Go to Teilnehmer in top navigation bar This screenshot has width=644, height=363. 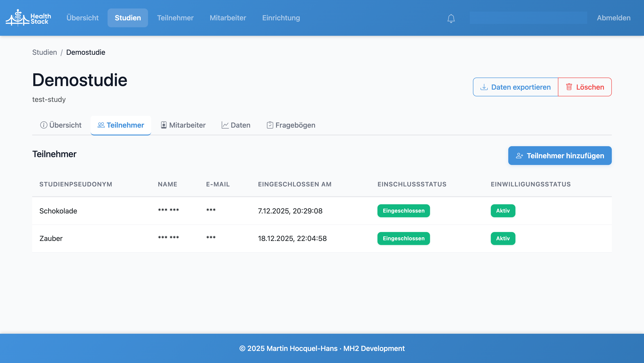[175, 18]
